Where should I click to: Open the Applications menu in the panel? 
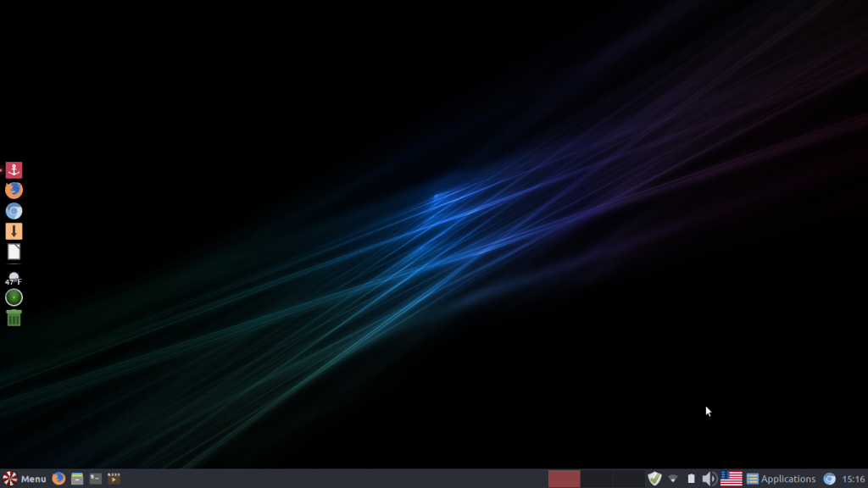781,480
